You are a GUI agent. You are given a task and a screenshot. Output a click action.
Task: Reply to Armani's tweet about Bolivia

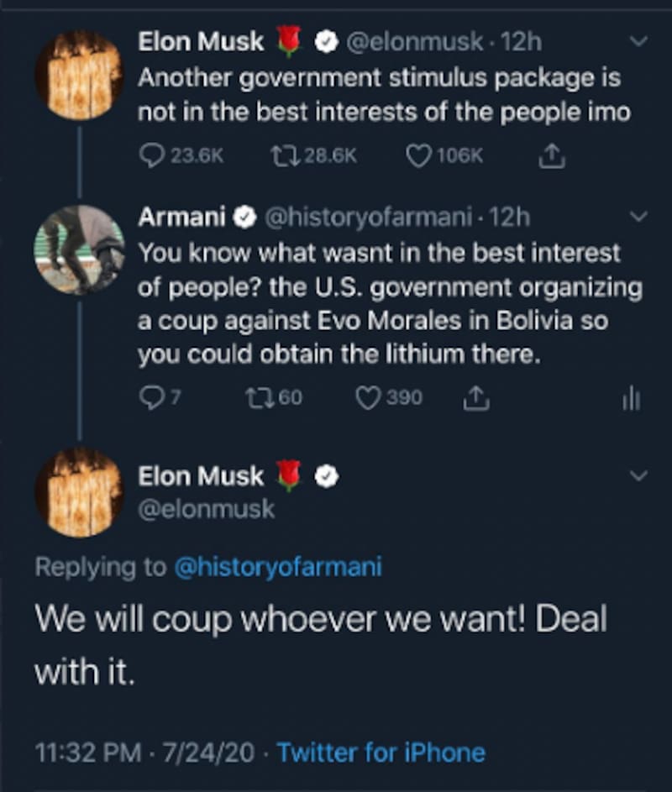(150, 397)
